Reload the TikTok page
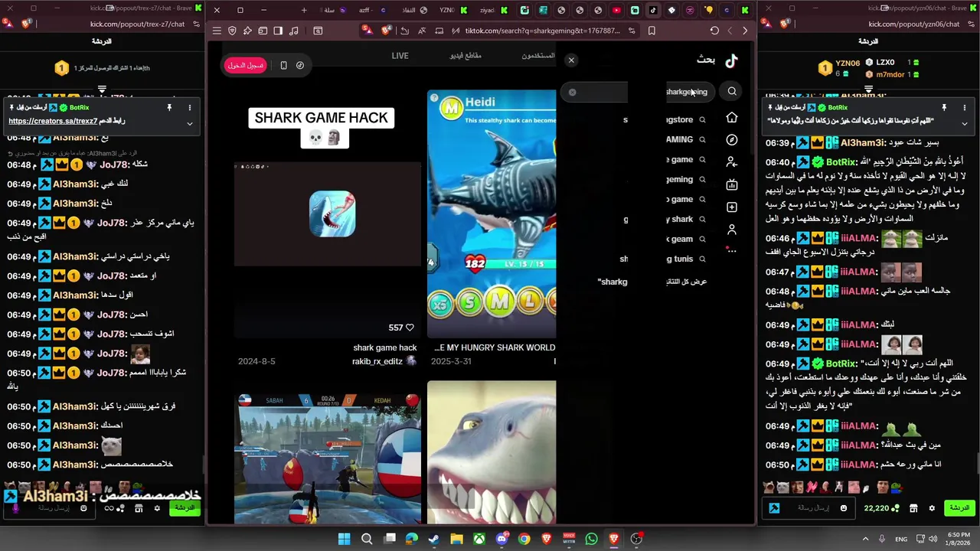Image resolution: width=980 pixels, height=551 pixels. point(714,31)
